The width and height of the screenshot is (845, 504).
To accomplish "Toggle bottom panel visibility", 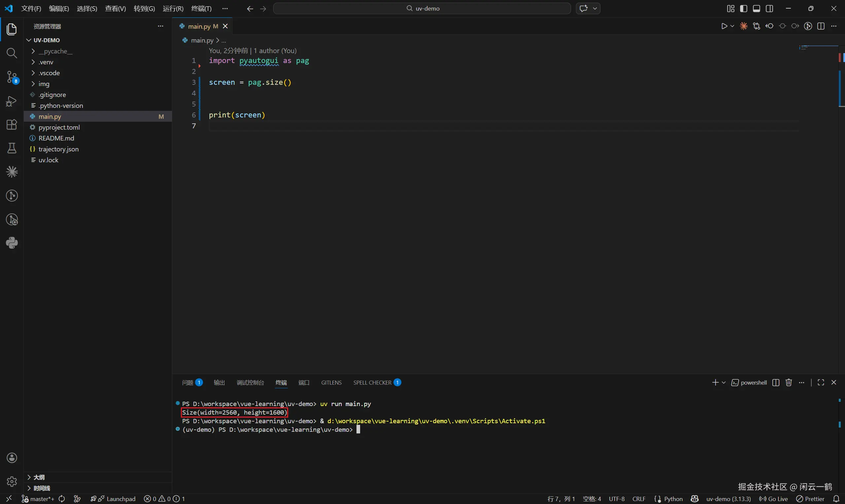I will [756, 9].
